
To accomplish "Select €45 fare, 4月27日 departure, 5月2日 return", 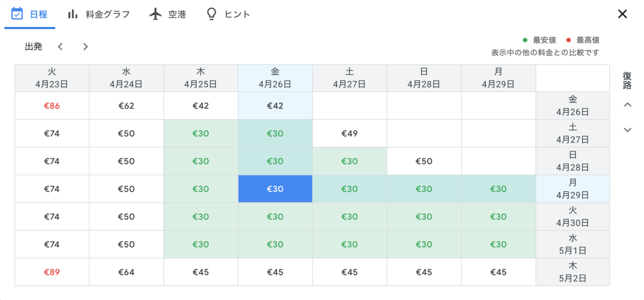I will [349, 272].
